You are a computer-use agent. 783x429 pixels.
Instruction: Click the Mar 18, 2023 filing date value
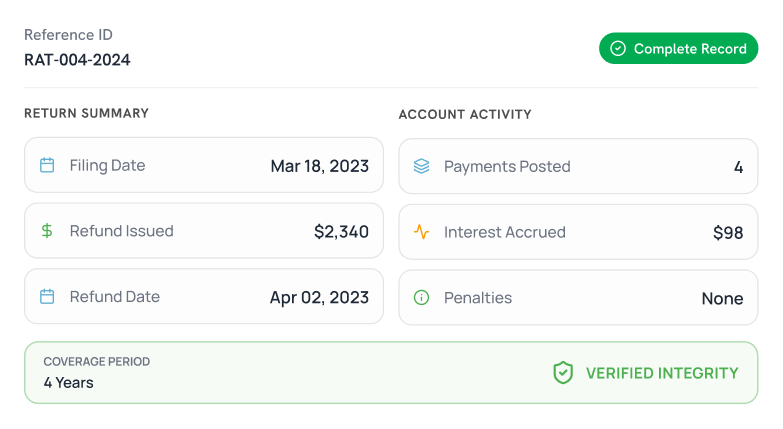(x=319, y=166)
